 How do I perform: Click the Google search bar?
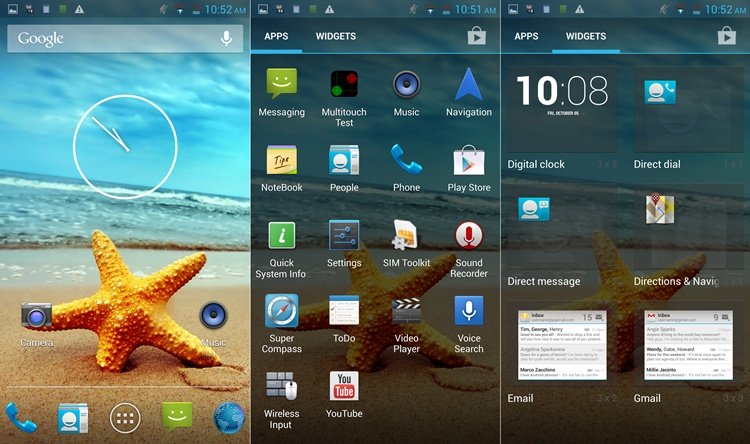click(110, 39)
